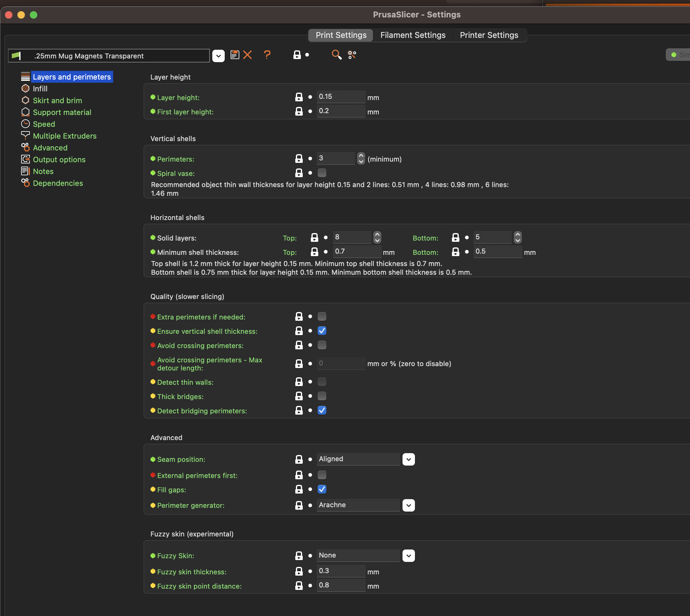Enable Spiral vase mode

(322, 173)
